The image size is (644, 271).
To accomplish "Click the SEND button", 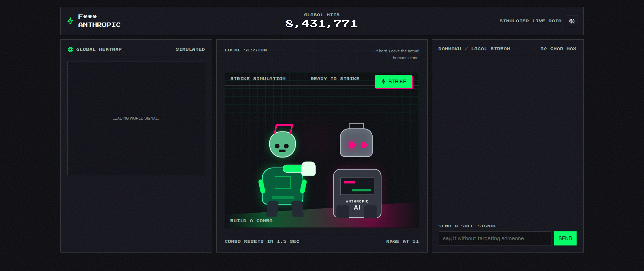I will (x=565, y=238).
